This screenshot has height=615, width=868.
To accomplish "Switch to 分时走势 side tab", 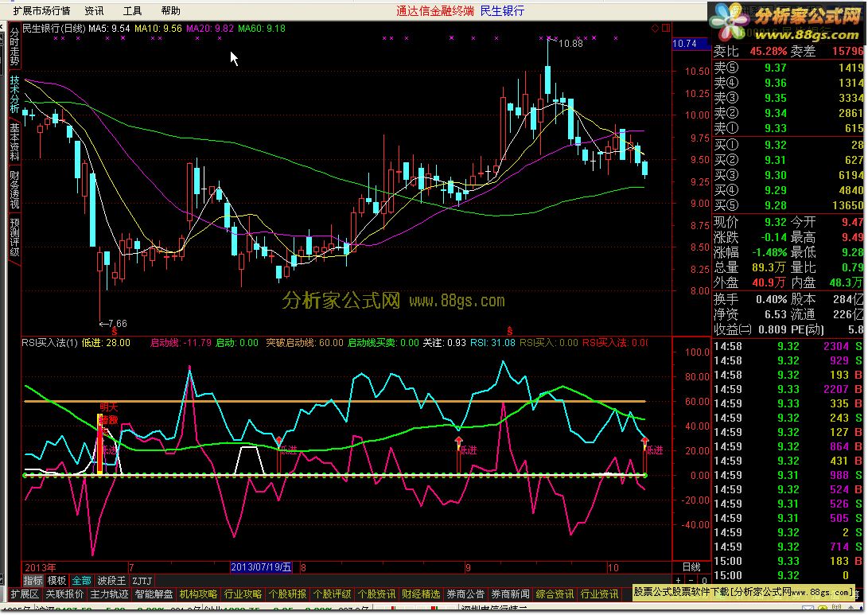I will coord(14,46).
